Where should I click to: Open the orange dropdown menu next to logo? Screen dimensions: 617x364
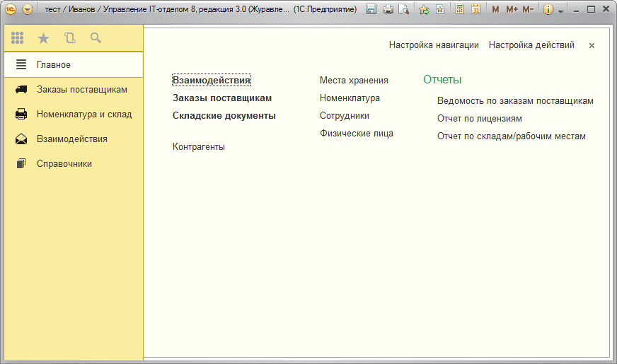(x=28, y=9)
